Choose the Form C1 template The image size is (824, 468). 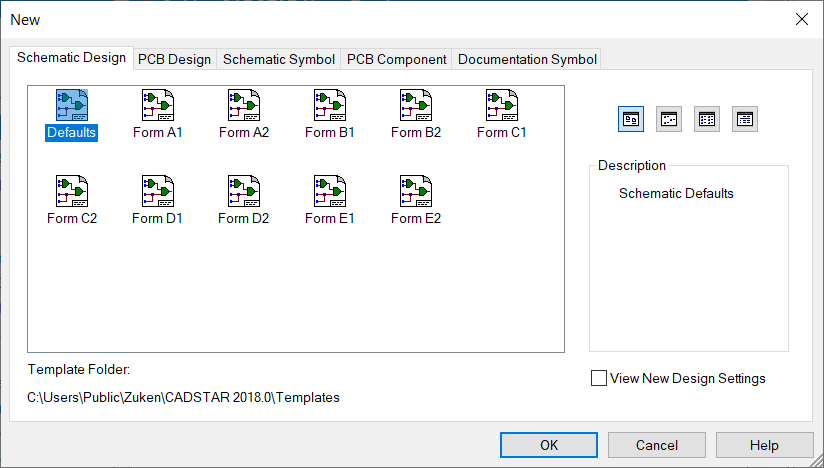(x=502, y=105)
